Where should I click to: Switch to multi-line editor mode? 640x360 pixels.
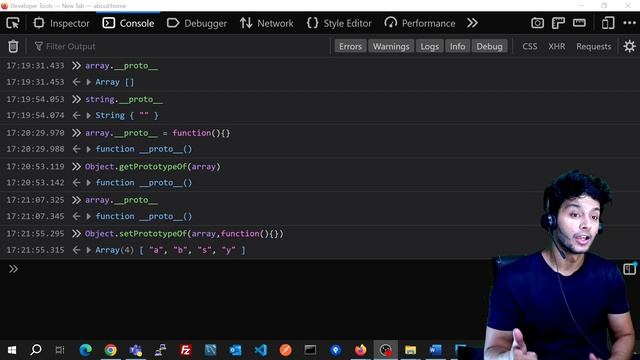click(629, 269)
